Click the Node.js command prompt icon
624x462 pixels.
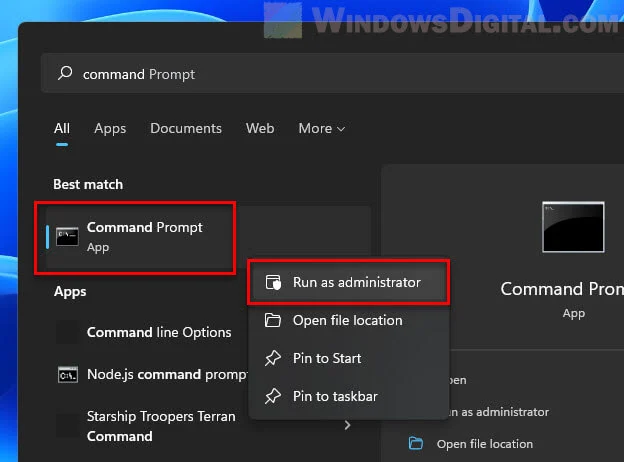68,374
